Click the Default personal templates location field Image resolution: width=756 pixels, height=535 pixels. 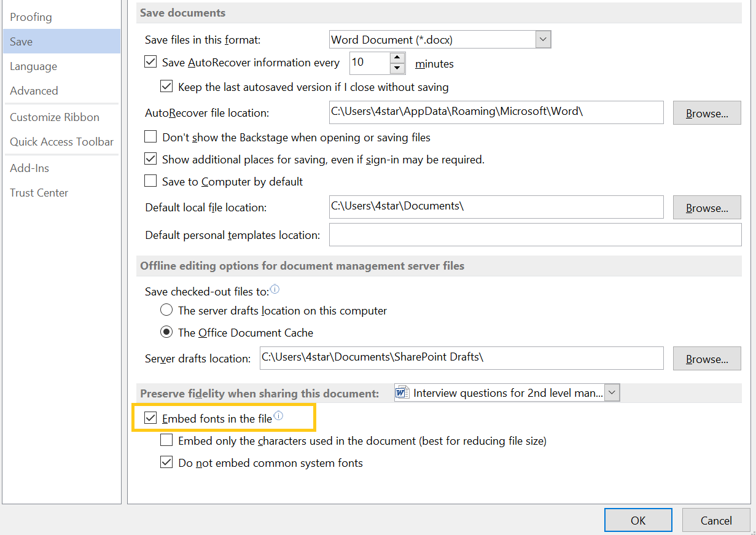pyautogui.click(x=535, y=235)
